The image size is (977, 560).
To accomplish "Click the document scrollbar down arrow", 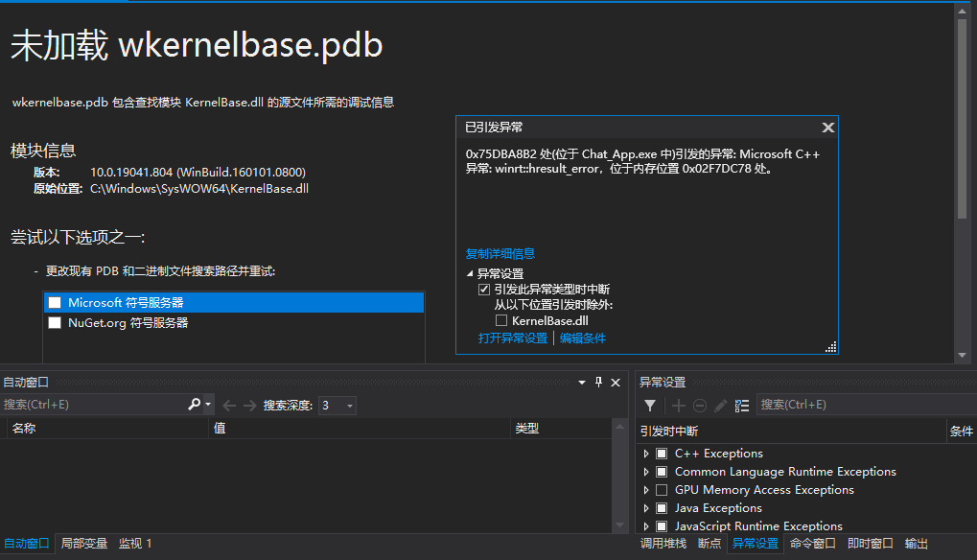I will coord(962,355).
